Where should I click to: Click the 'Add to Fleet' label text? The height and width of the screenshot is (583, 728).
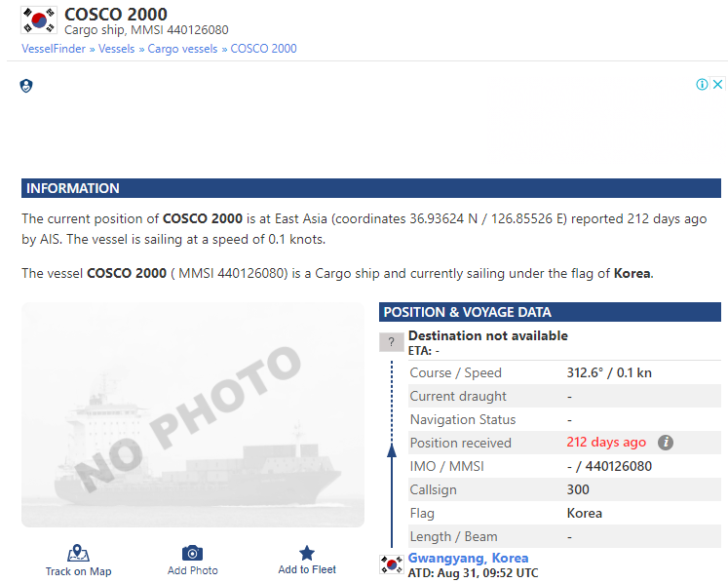coord(306,569)
